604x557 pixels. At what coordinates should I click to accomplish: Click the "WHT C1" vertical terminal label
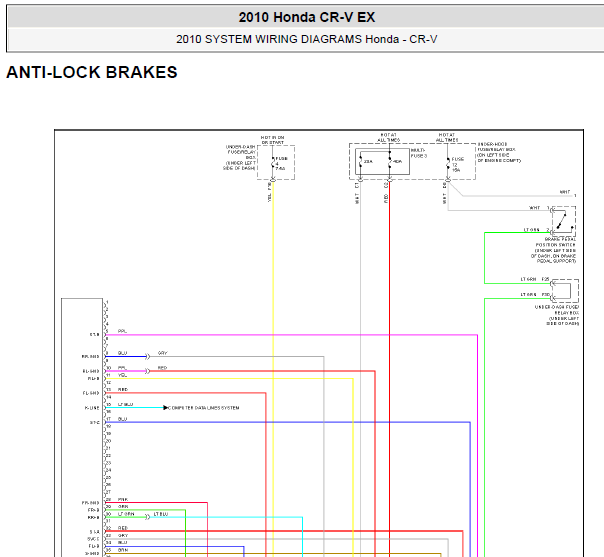(357, 193)
